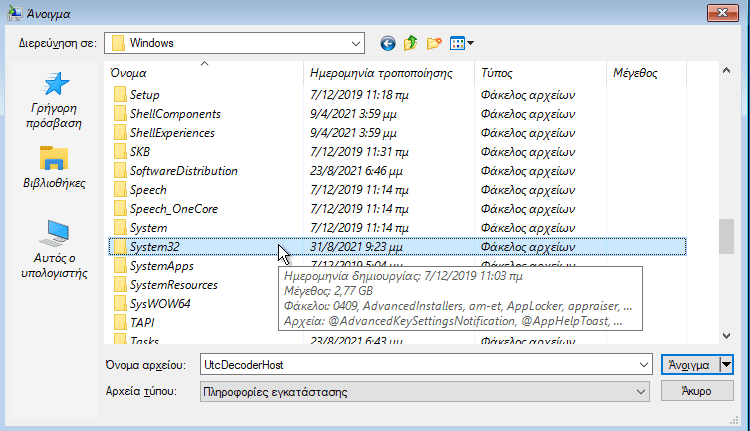
Task: Select Αυτός ο υπολογιστής in sidebar
Action: coord(53,250)
